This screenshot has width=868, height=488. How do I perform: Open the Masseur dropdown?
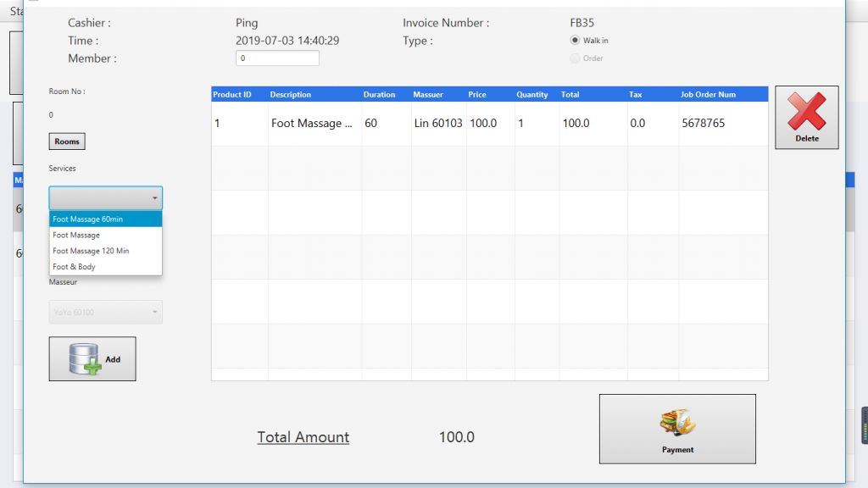point(105,312)
